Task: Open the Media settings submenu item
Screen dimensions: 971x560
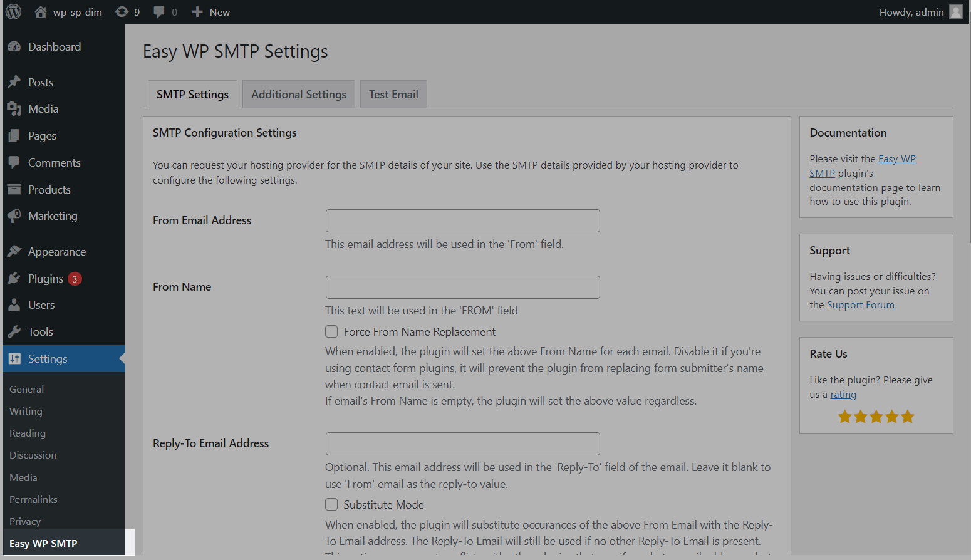Action: [x=23, y=477]
